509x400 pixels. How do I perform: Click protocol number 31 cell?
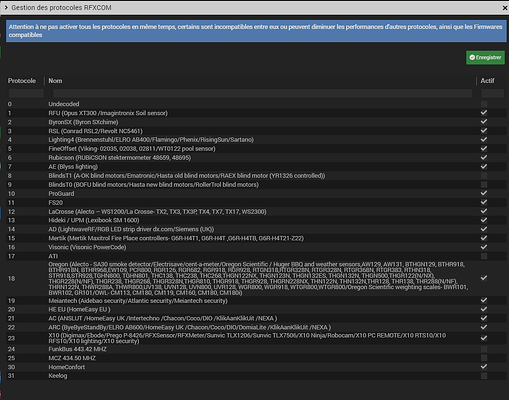click(x=11, y=376)
